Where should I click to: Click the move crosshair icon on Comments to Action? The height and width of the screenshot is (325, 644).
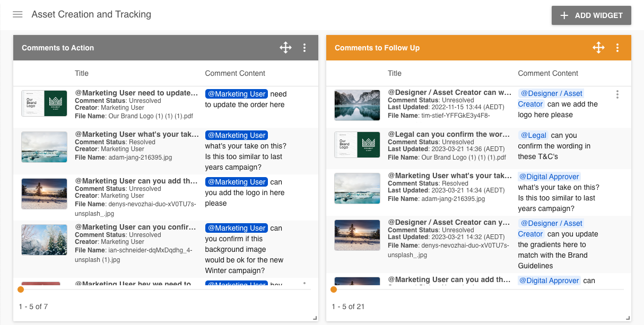[285, 47]
